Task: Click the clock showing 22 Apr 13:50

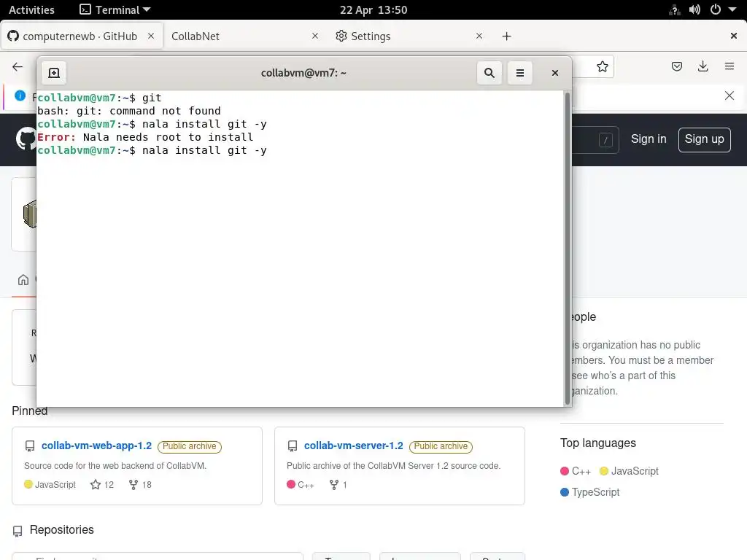Action: point(373,10)
